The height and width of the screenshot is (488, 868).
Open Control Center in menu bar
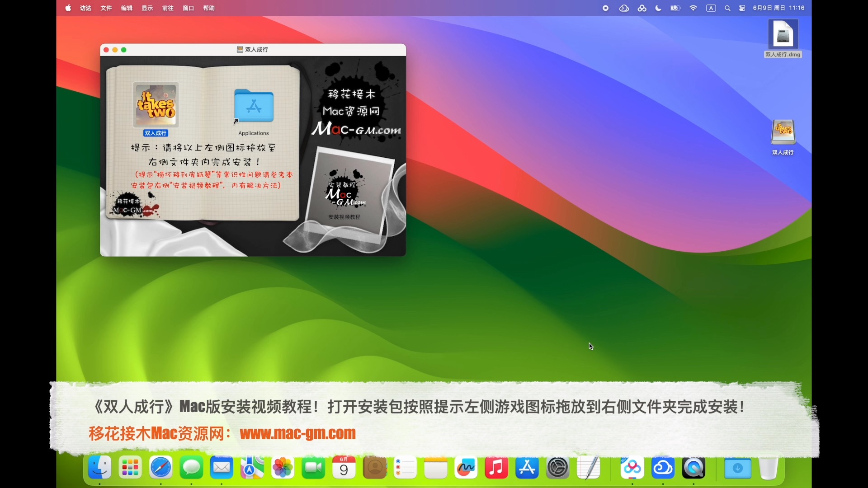(742, 8)
